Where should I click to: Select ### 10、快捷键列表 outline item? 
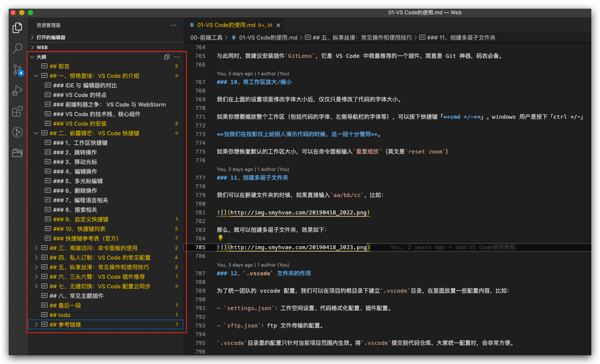(x=105, y=229)
